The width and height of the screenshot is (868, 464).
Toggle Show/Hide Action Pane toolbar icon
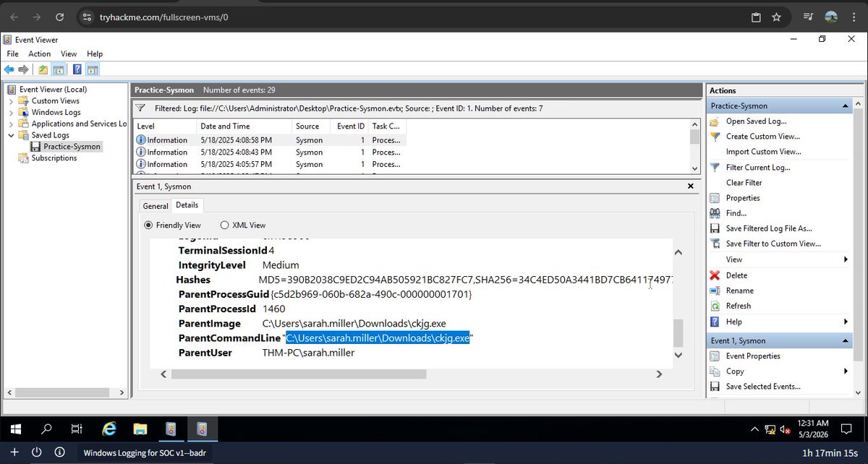pyautogui.click(x=93, y=69)
